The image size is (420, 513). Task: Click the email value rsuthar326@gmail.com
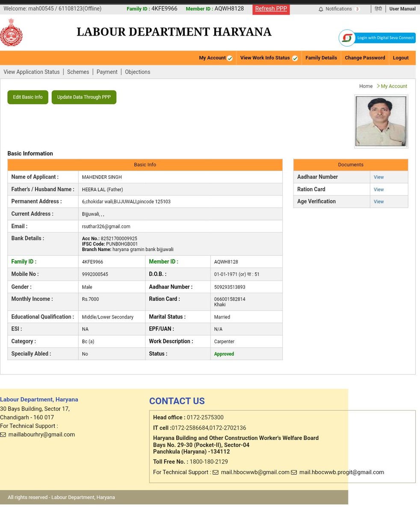(106, 226)
